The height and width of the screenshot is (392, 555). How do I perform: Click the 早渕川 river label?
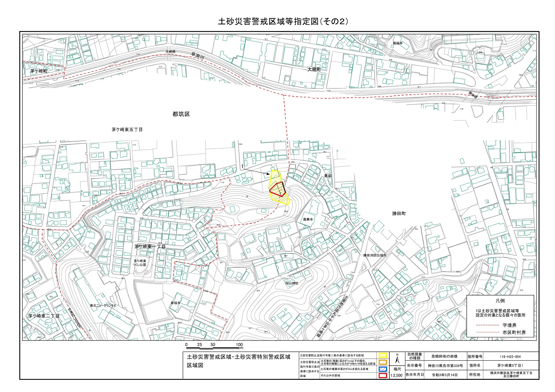(198, 56)
